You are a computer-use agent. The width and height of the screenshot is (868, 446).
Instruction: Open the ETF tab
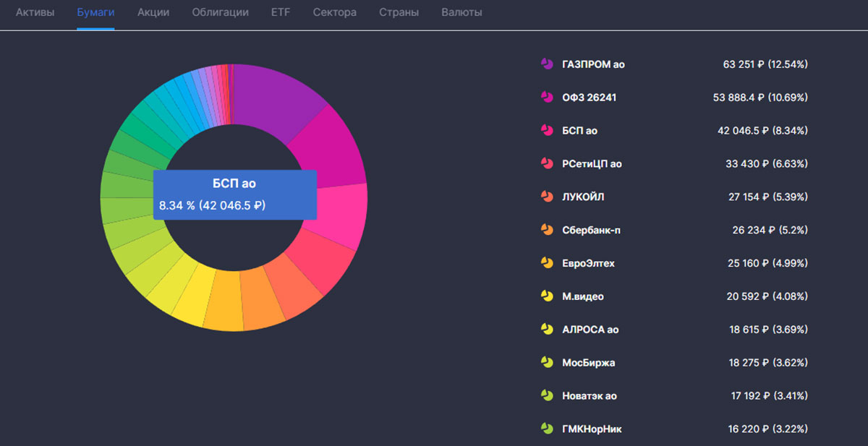tap(281, 12)
